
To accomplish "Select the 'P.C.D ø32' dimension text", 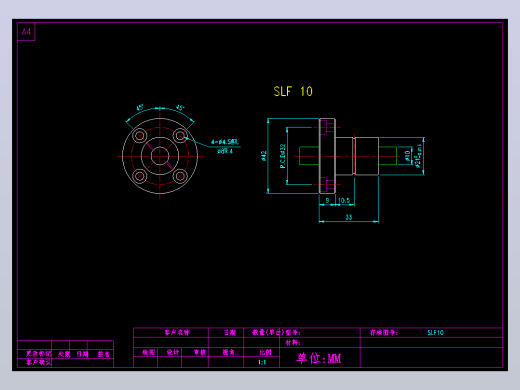I will [x=283, y=156].
